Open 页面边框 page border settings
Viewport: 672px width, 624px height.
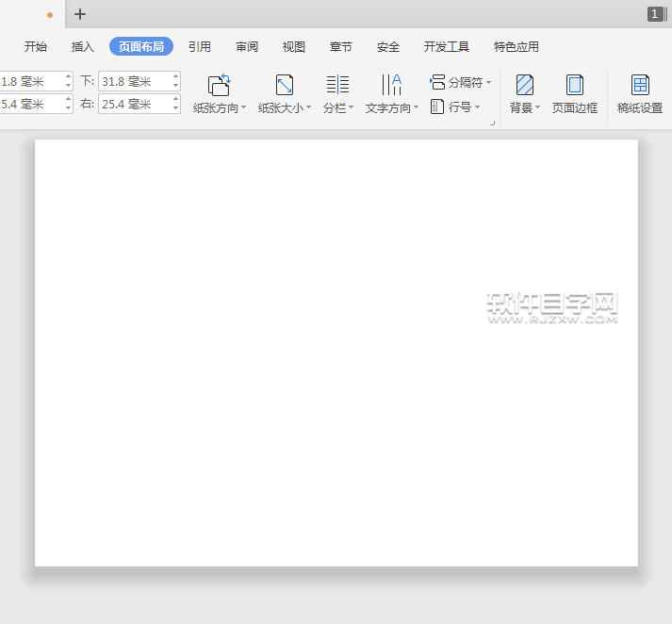(x=574, y=85)
